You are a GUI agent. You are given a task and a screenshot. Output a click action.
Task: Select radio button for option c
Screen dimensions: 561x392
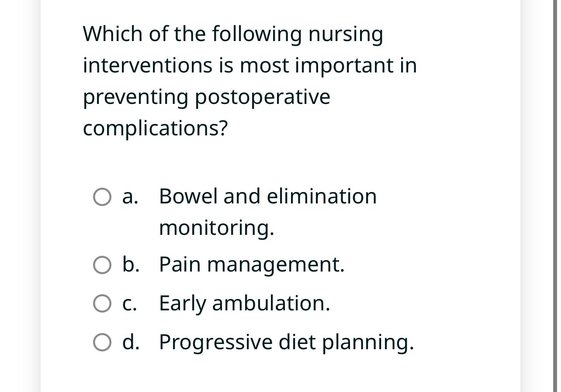pos(102,303)
